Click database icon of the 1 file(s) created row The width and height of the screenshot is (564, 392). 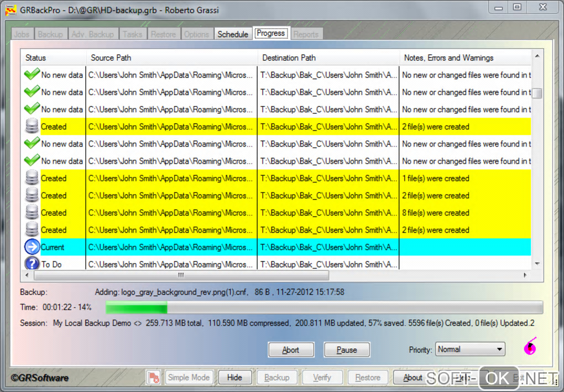click(32, 178)
